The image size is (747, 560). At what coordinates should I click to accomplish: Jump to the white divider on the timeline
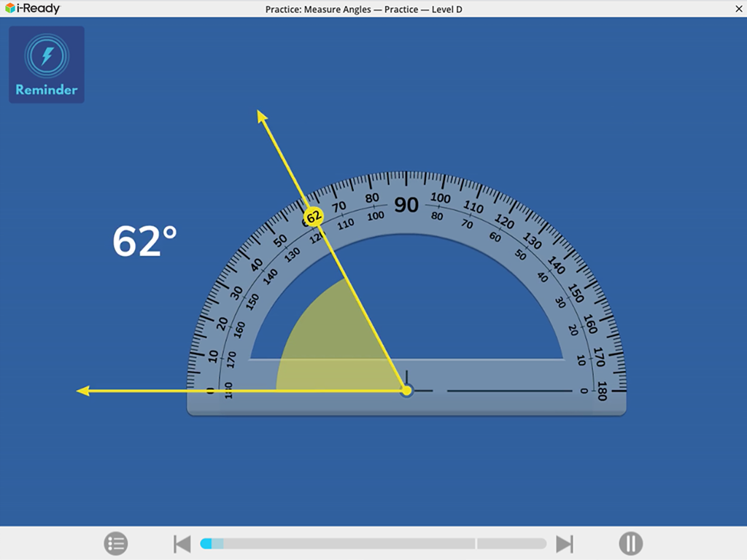(x=476, y=544)
